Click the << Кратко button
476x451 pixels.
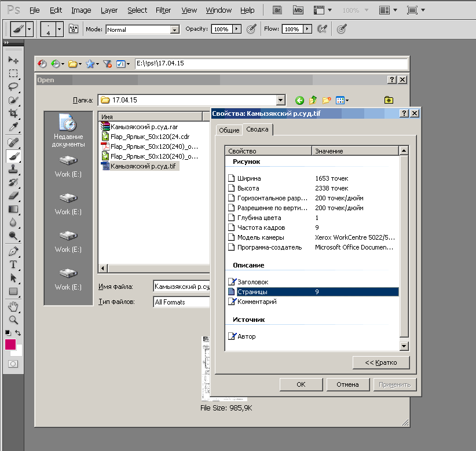(x=381, y=362)
